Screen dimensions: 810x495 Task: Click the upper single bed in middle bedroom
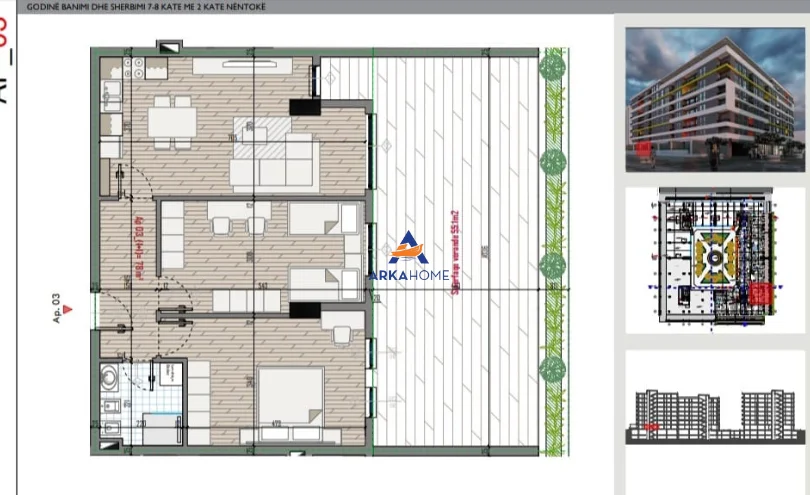[325, 221]
